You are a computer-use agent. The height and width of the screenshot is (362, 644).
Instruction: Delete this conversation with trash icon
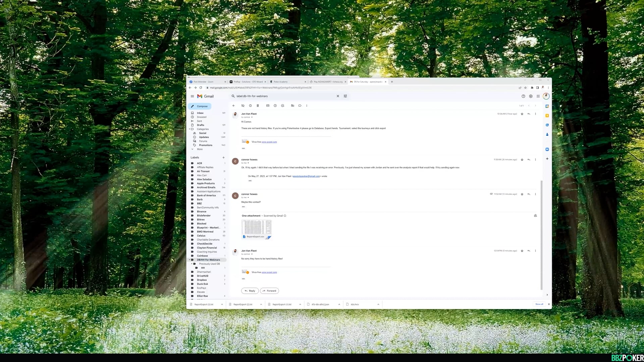pyautogui.click(x=258, y=106)
